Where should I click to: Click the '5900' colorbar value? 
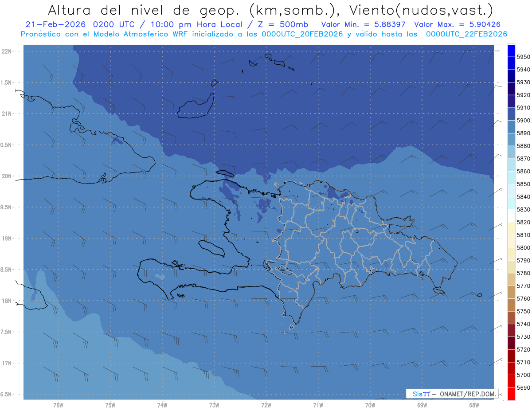tap(523, 120)
